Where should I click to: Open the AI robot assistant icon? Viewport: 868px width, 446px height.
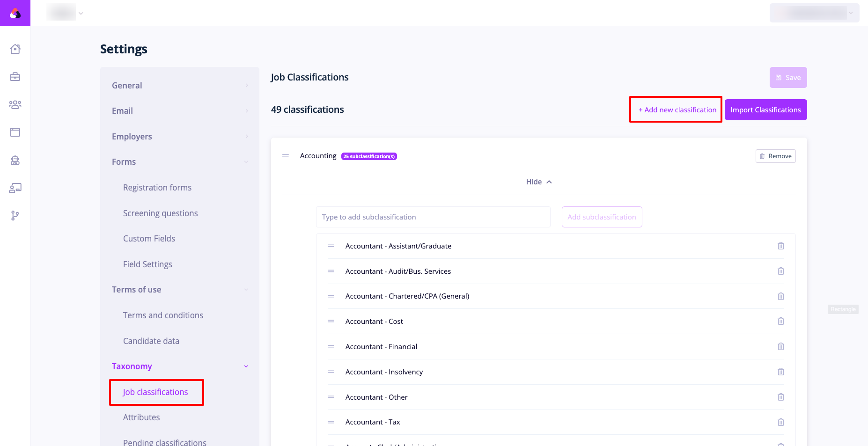click(15, 161)
